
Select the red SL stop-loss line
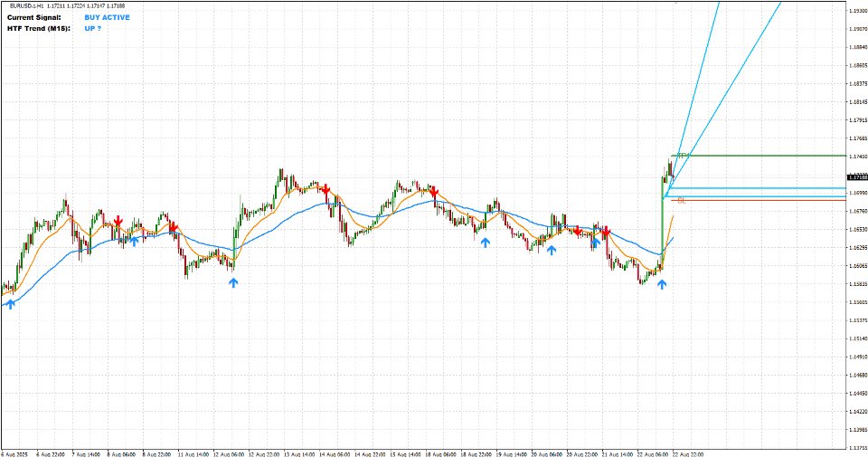(x=759, y=200)
